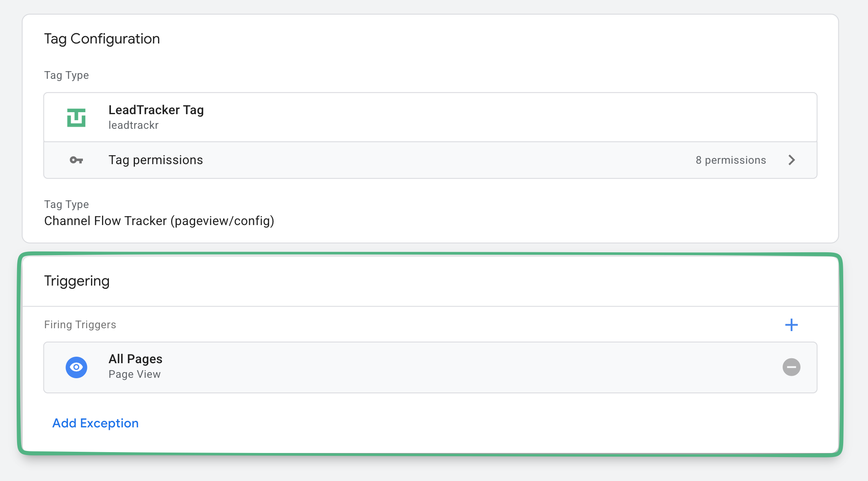Click the Triggering section heading
Screen dimensions: 868x481
tap(77, 281)
